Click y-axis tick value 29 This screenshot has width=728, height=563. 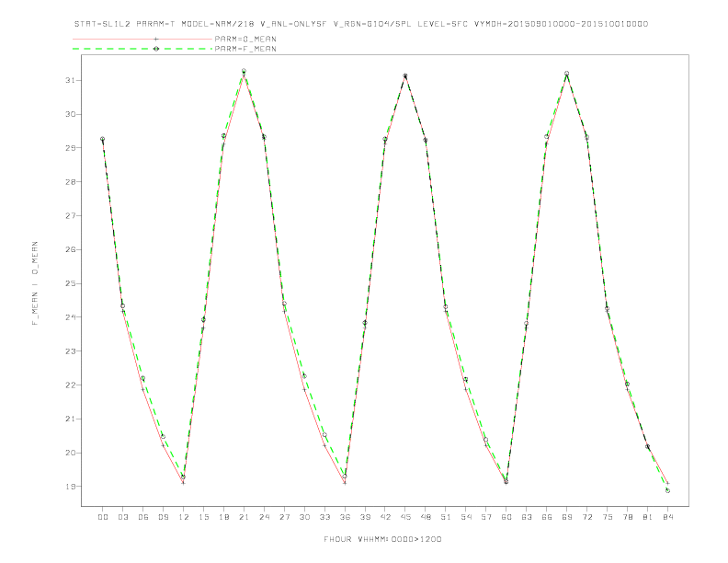(x=70, y=148)
